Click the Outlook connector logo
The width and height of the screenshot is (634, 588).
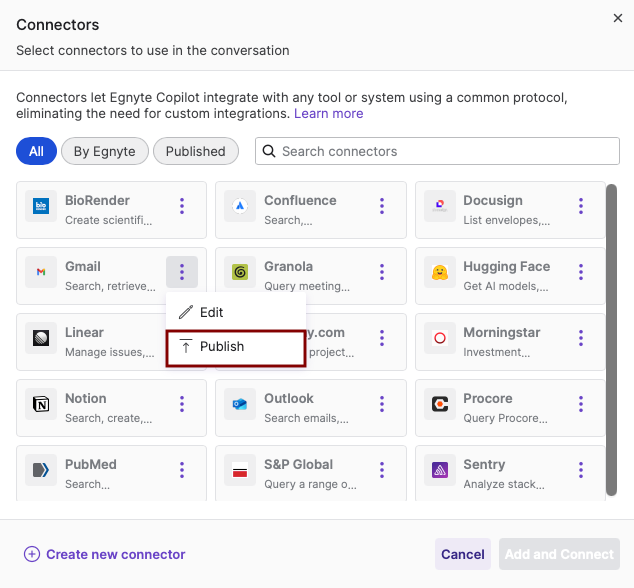[240, 404]
